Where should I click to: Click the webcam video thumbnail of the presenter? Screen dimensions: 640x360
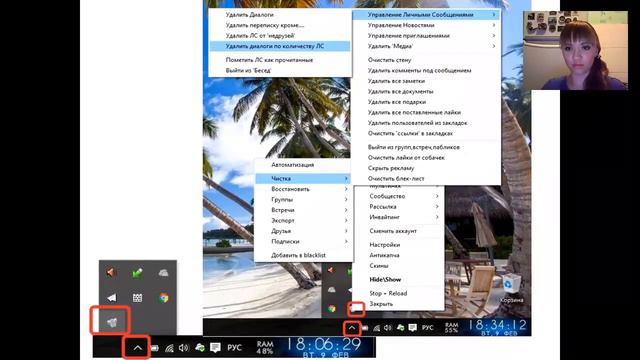tap(576, 51)
